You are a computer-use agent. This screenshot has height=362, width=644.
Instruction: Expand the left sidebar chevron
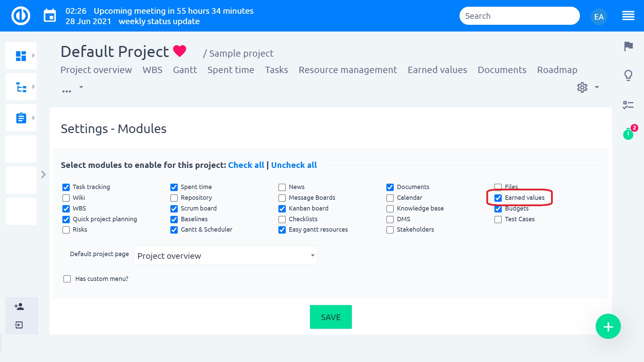(43, 175)
